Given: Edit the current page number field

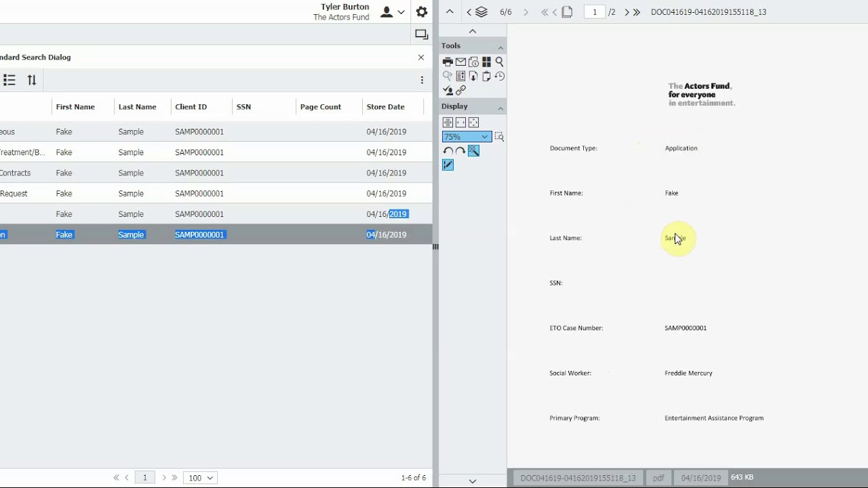Looking at the screenshot, I should 595,12.
